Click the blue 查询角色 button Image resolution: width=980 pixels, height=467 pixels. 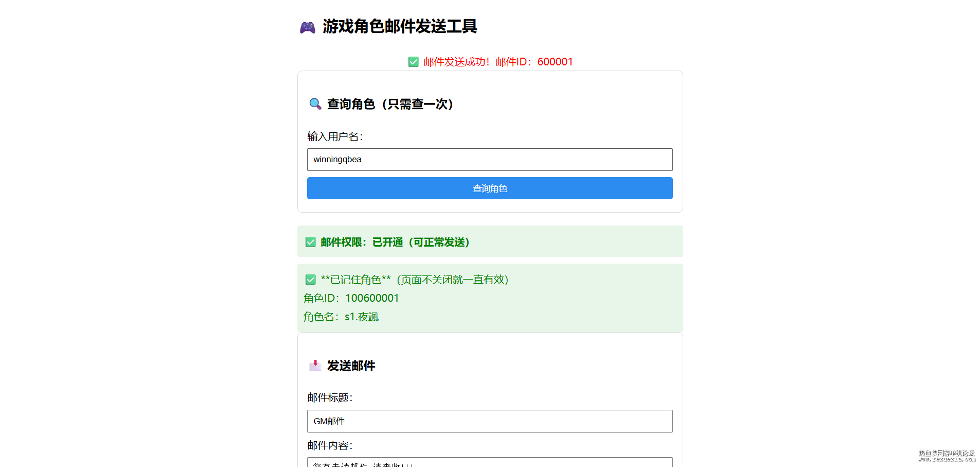[x=490, y=188]
